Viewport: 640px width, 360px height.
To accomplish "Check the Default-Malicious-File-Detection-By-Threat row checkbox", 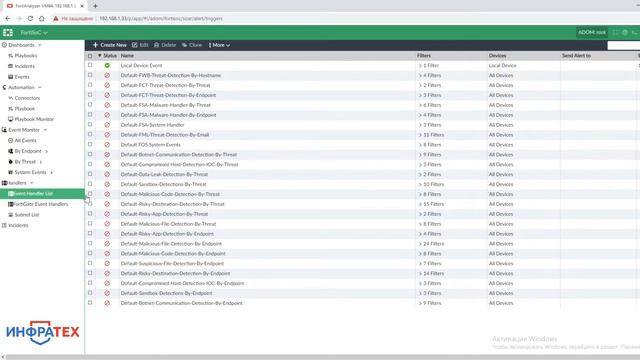I will (x=90, y=224).
